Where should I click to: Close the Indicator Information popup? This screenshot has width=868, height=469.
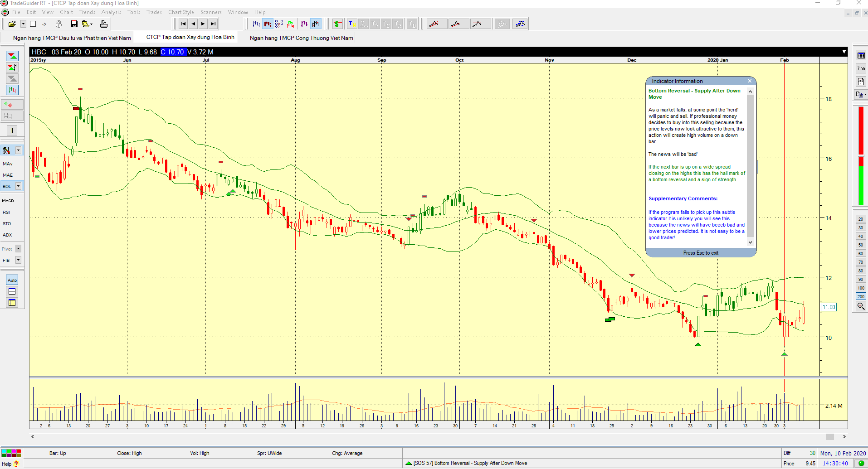(750, 81)
